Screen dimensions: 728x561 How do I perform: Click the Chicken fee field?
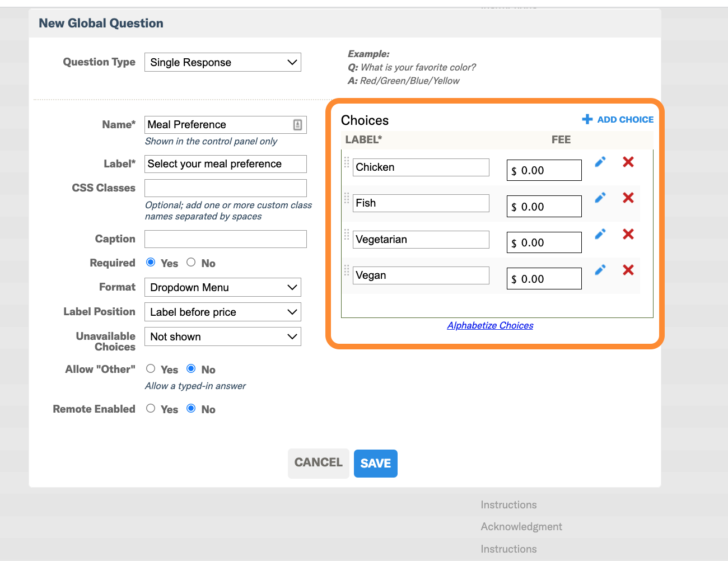click(x=544, y=170)
